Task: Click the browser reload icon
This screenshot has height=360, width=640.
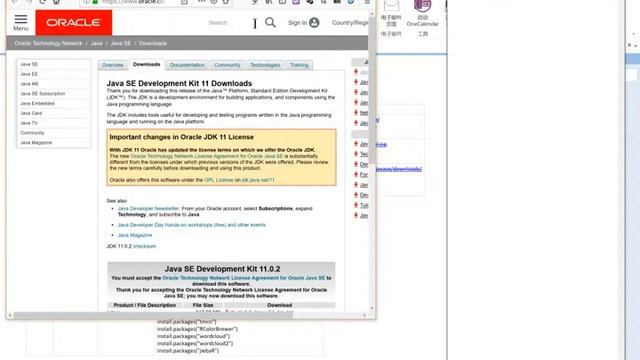Action: (x=42, y=2)
